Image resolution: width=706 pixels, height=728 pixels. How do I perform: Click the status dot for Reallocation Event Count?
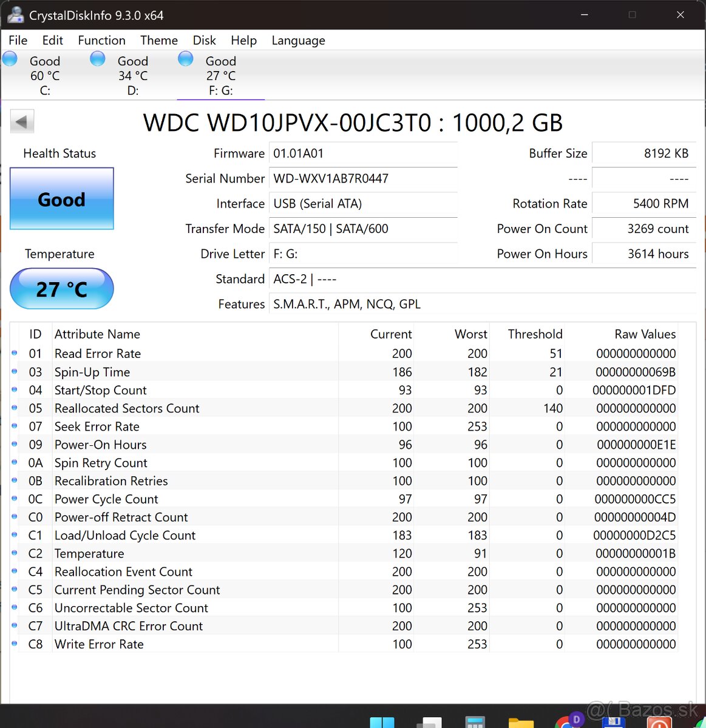pos(15,571)
